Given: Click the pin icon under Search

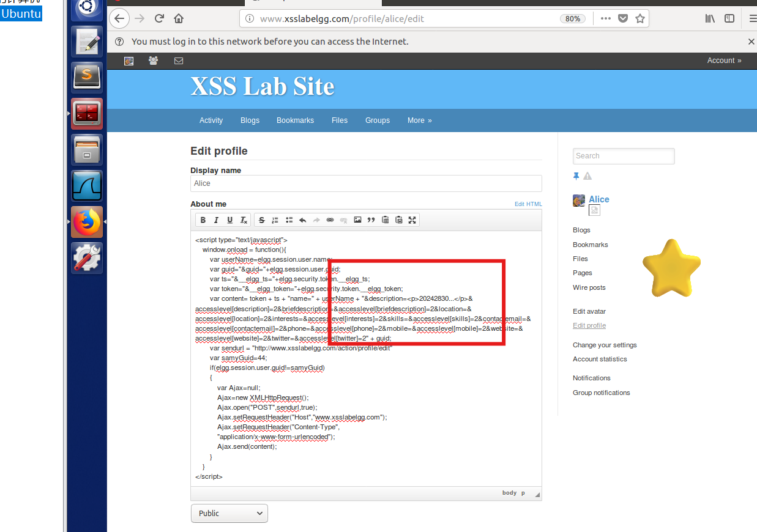Looking at the screenshot, I should 576,176.
